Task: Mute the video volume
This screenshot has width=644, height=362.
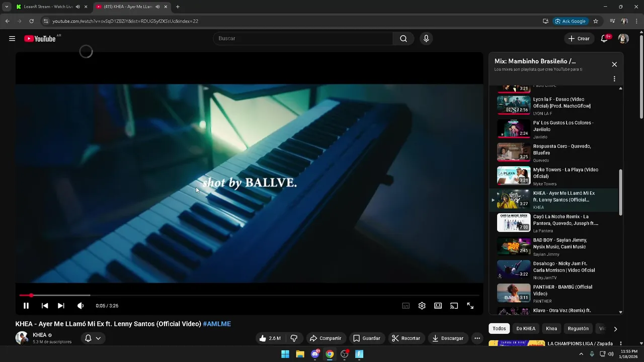Action: [80, 306]
